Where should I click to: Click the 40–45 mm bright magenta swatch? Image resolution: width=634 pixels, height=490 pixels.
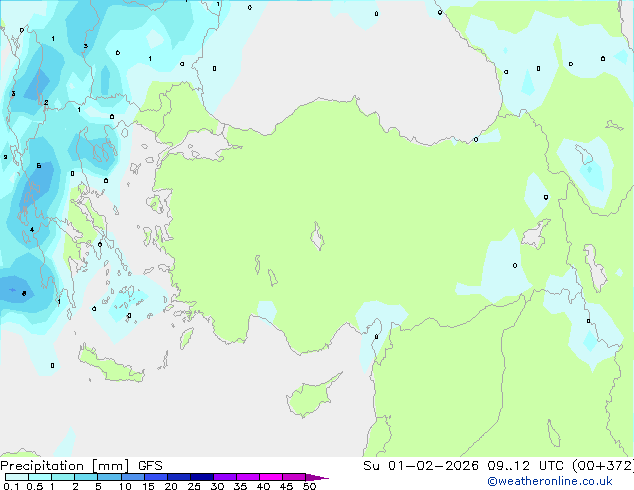(x=271, y=477)
